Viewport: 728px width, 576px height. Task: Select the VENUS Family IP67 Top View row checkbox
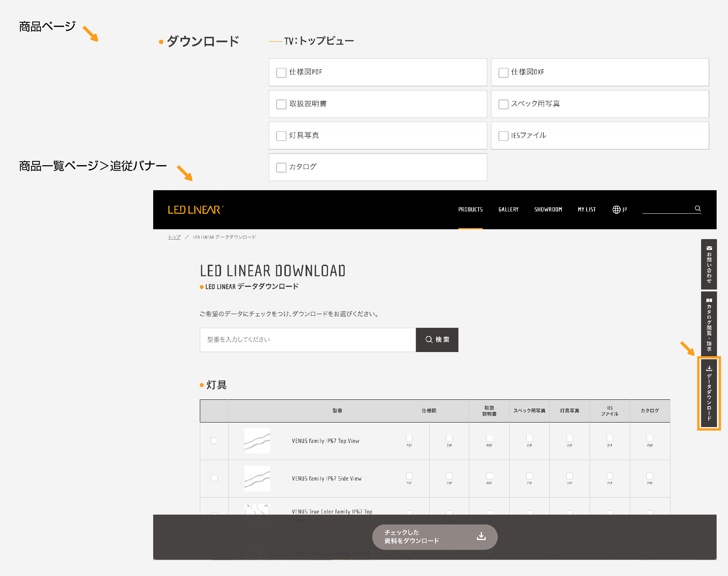[x=214, y=440]
